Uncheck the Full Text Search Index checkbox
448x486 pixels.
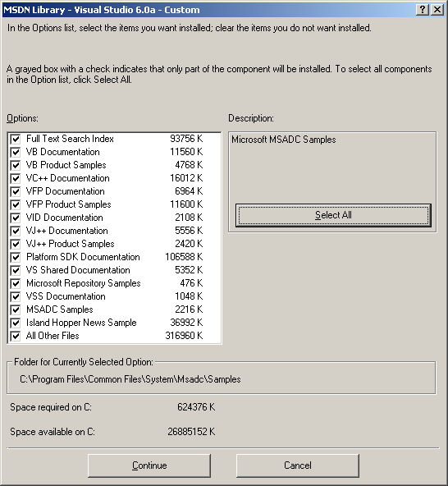point(16,139)
